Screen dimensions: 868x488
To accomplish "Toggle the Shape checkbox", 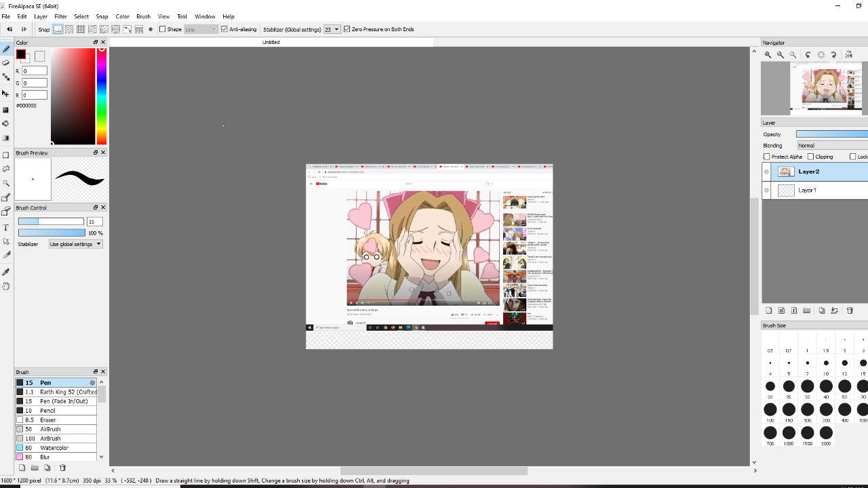I will [x=163, y=29].
